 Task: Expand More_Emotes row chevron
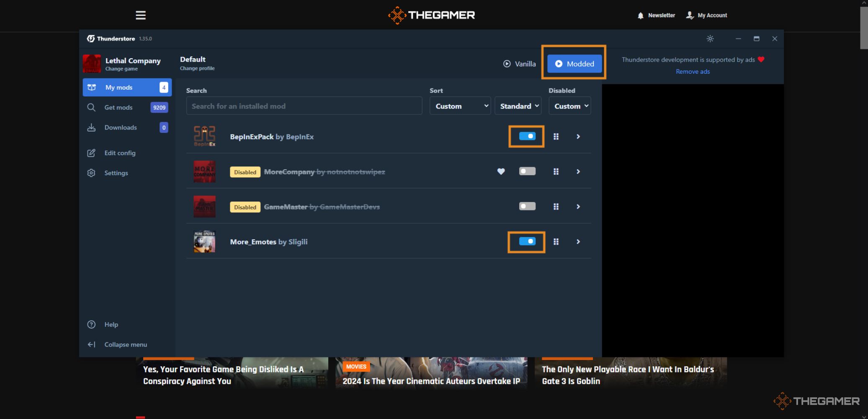point(578,242)
